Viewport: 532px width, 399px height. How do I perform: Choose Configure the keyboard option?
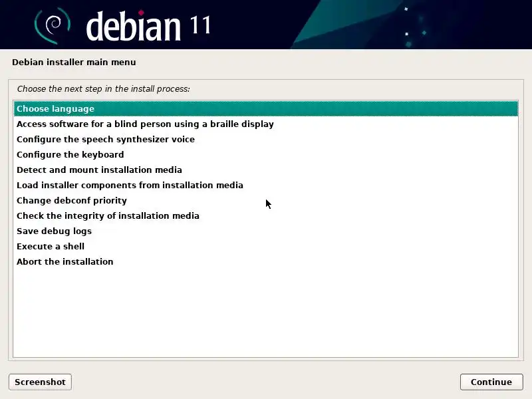tap(266, 154)
